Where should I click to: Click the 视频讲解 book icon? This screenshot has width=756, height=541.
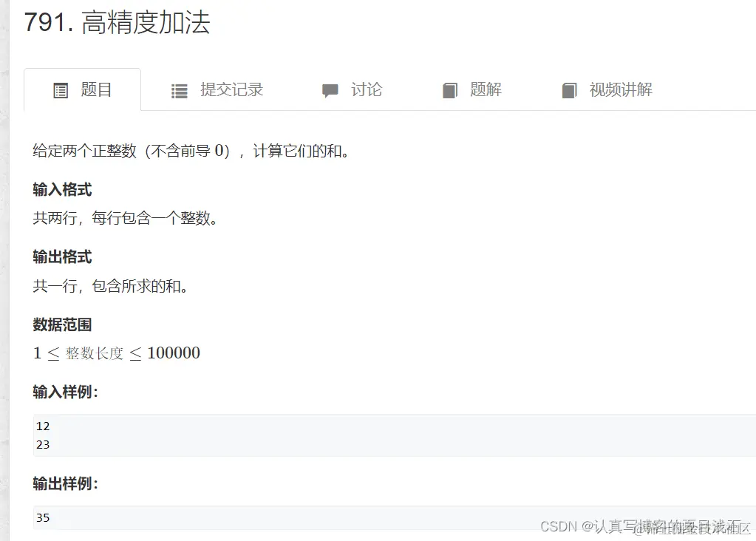570,91
